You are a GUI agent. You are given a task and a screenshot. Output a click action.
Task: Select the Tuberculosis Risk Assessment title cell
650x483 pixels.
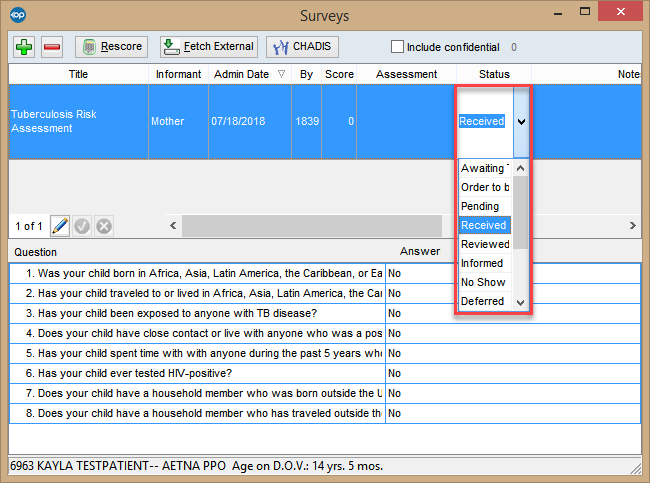[78, 121]
